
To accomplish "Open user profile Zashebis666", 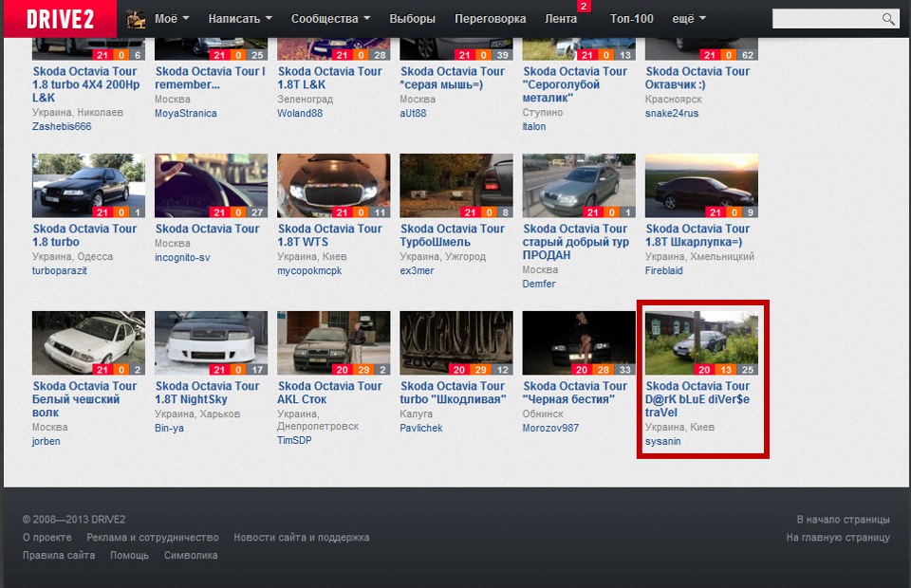I will click(62, 126).
